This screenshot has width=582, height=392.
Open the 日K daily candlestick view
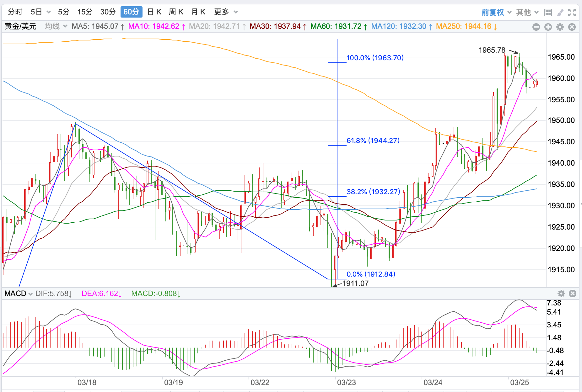pyautogui.click(x=154, y=12)
